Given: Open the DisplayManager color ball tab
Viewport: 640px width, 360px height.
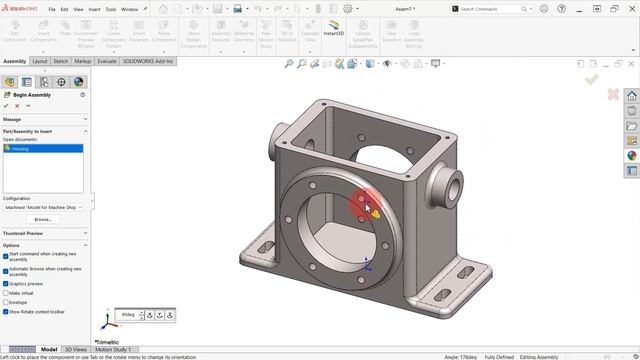Looking at the screenshot, I should [x=78, y=82].
